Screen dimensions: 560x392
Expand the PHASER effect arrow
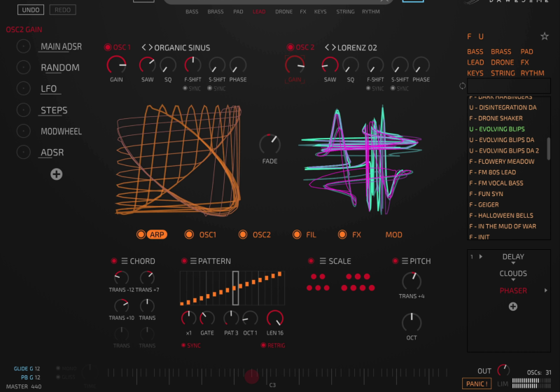(x=545, y=290)
